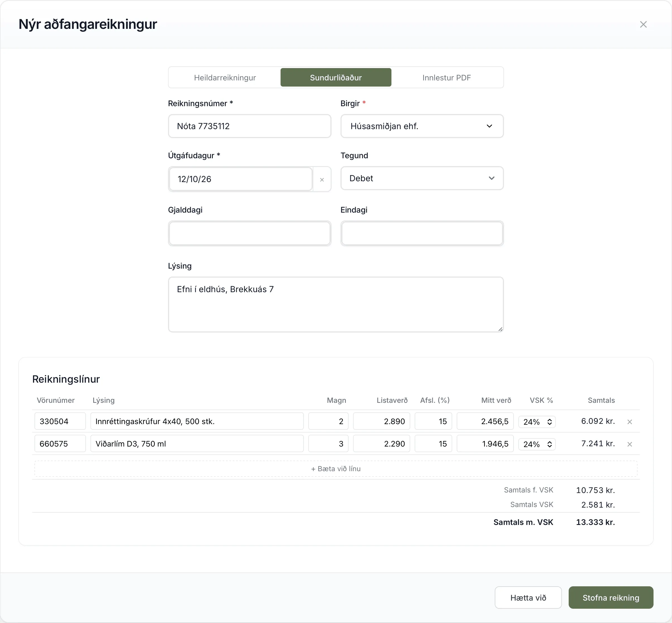
Task: Click the 7.241 kr. line total
Action: [x=598, y=444]
